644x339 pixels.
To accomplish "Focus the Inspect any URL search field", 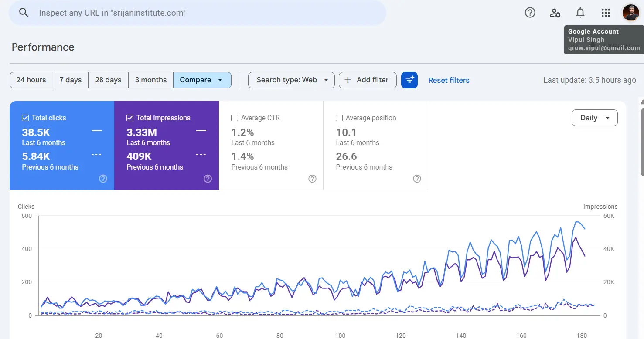I will (x=198, y=13).
